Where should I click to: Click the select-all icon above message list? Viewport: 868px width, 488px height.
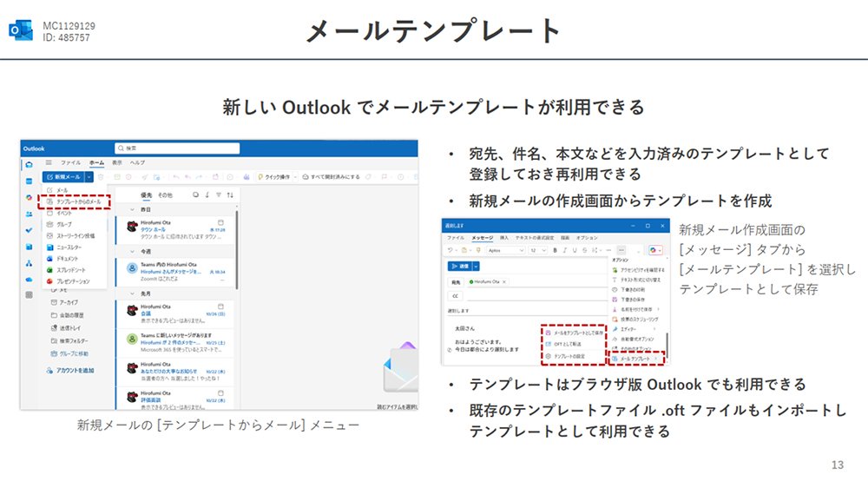point(195,195)
